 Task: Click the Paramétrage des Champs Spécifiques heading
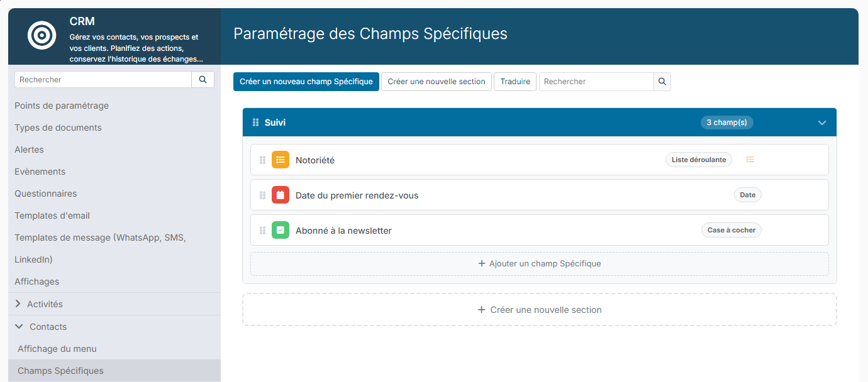pos(370,33)
